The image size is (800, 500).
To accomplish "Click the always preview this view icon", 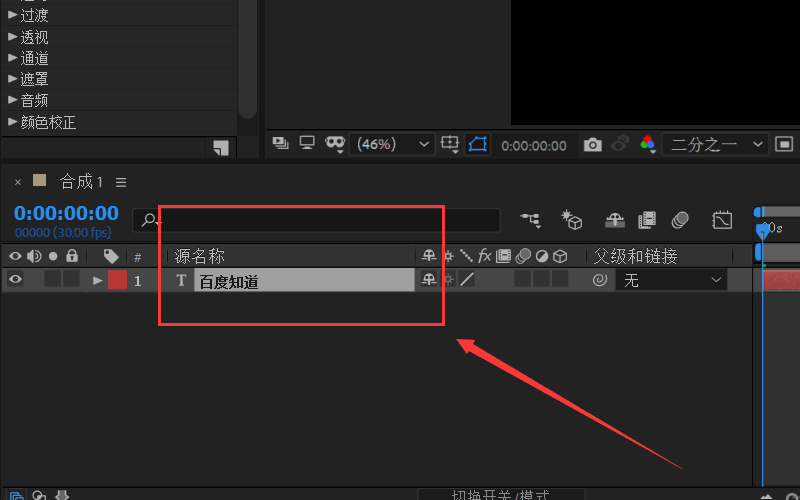I will click(x=280, y=143).
